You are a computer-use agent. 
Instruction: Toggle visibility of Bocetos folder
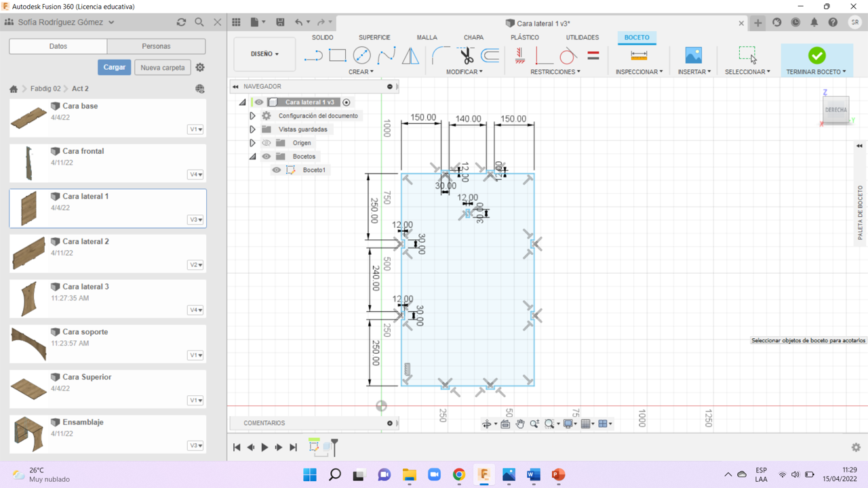(x=267, y=157)
